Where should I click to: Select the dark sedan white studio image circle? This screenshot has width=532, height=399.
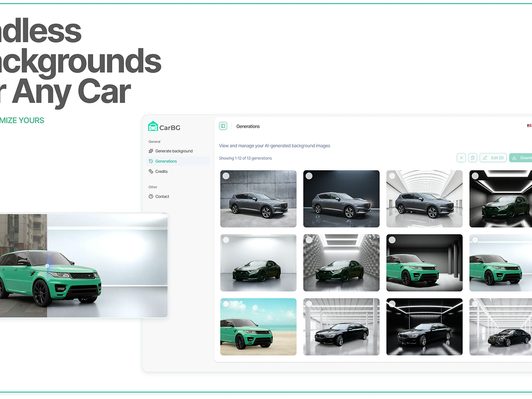(226, 240)
